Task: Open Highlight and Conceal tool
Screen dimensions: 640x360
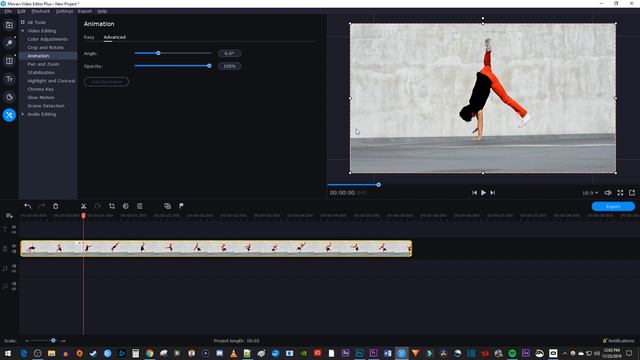Action: pyautogui.click(x=51, y=81)
